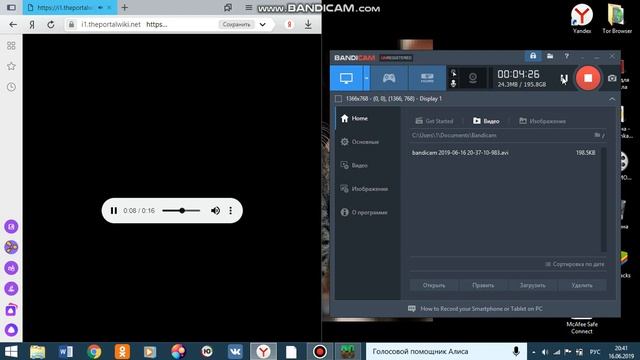Open the output folder icon in Bandicam title bar
This screenshot has height=360, width=640.
coord(550,56)
